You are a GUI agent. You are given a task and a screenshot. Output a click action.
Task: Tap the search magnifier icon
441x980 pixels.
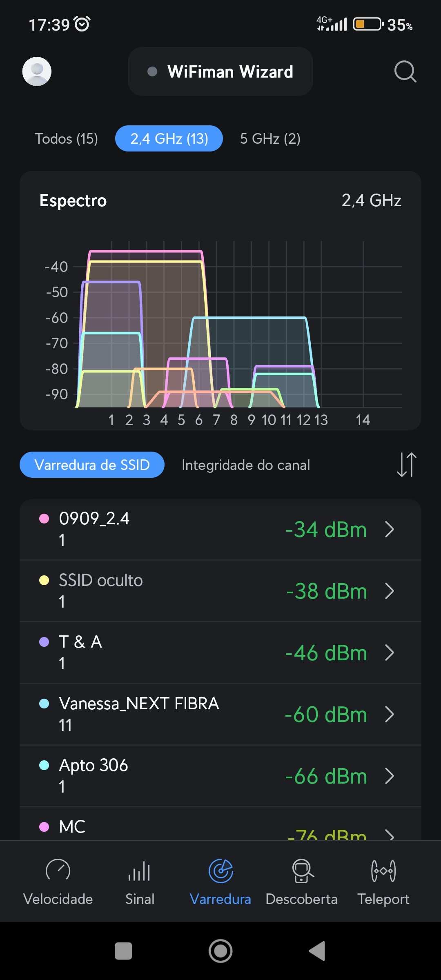coord(405,71)
